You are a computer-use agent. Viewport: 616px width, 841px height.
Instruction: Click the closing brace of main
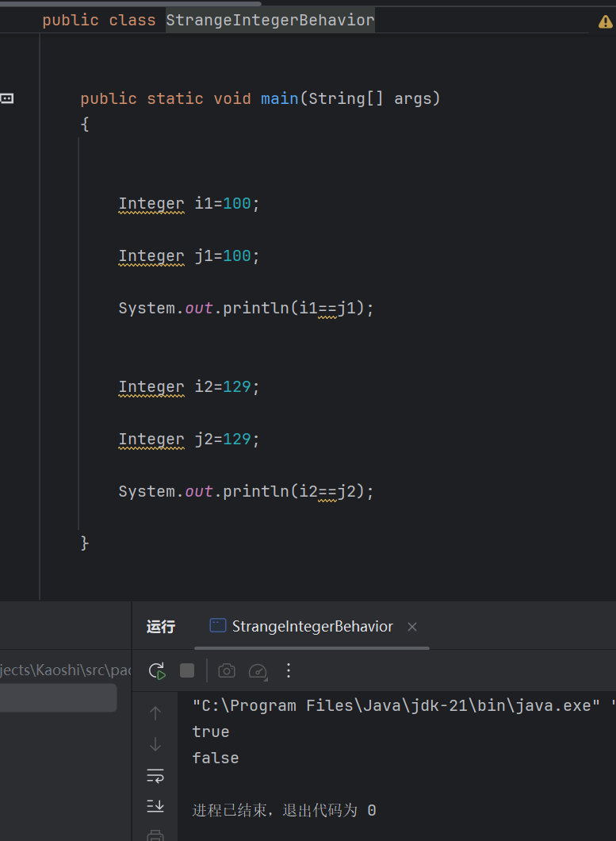tap(85, 543)
